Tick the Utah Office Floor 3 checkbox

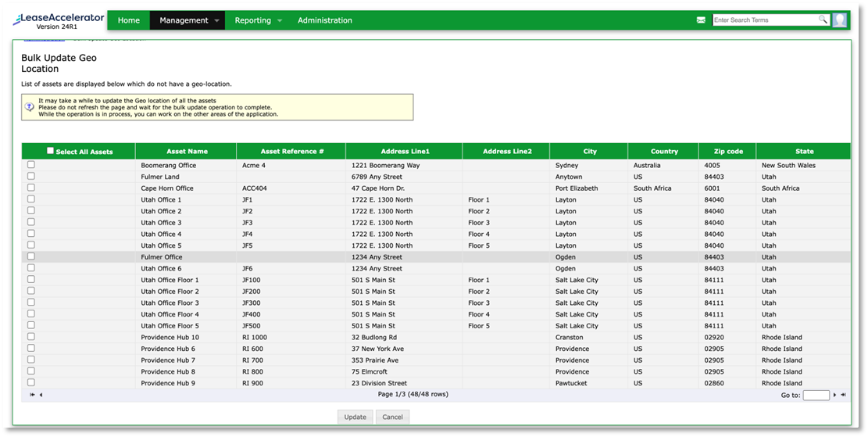31,303
